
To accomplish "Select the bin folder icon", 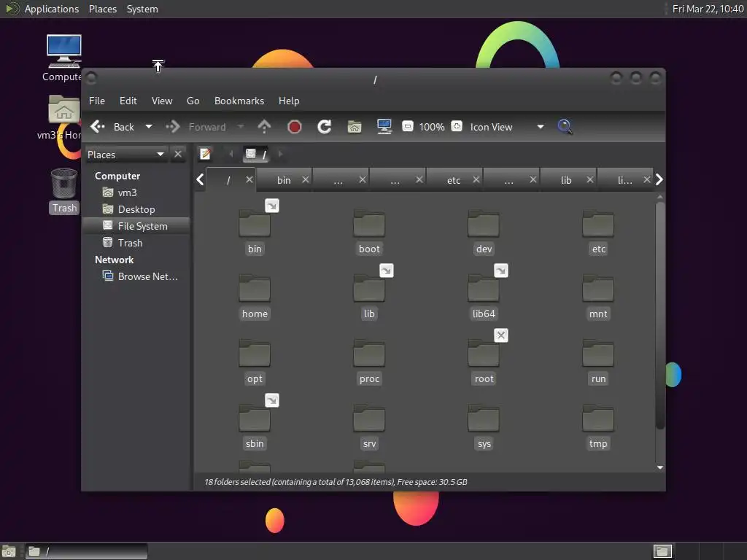I will pyautogui.click(x=255, y=223).
